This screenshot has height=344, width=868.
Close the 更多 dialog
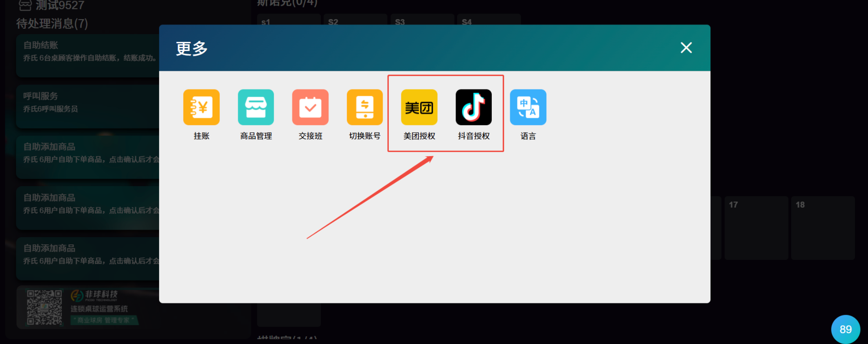(x=686, y=48)
